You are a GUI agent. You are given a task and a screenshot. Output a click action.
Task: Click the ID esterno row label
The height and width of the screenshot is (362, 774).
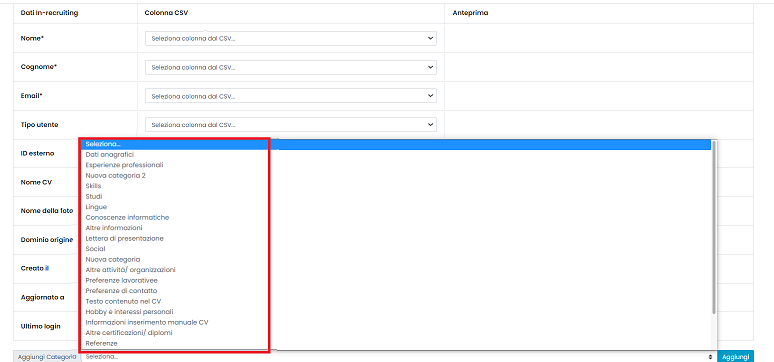click(38, 153)
